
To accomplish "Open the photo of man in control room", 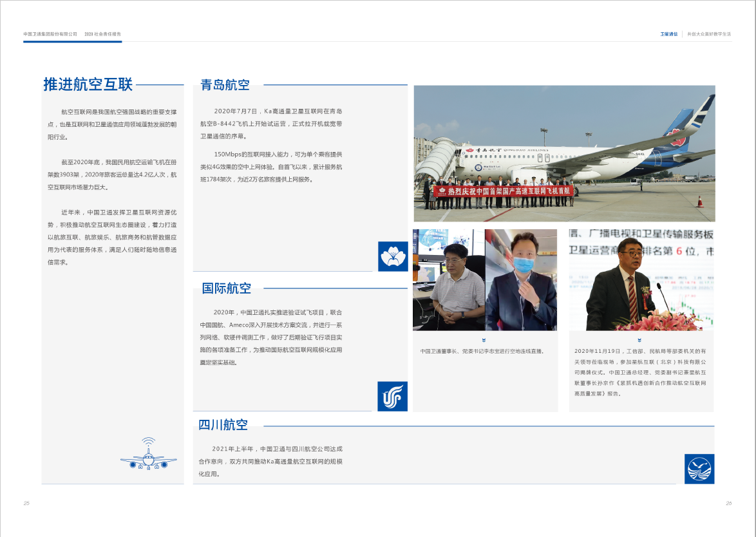I will 449,279.
